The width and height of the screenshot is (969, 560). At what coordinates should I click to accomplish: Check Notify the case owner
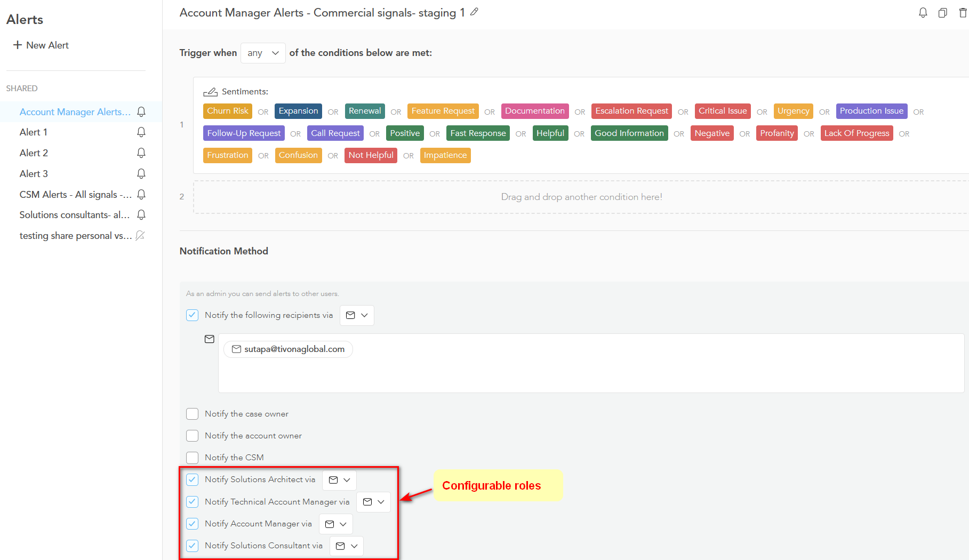point(193,414)
